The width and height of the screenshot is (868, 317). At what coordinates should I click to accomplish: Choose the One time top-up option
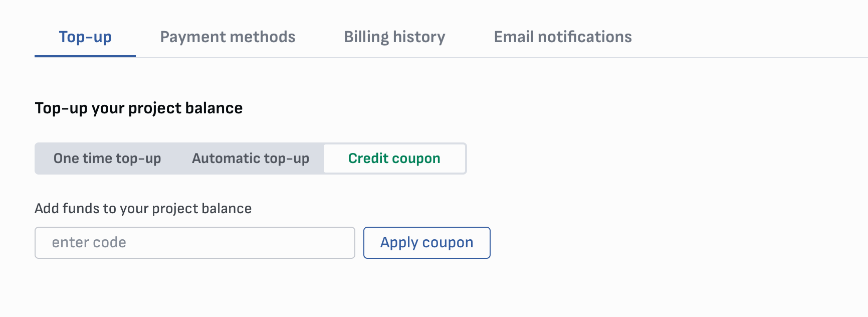point(107,158)
